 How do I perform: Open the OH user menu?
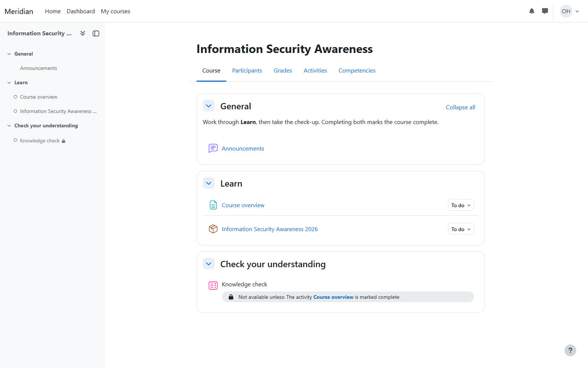click(570, 11)
